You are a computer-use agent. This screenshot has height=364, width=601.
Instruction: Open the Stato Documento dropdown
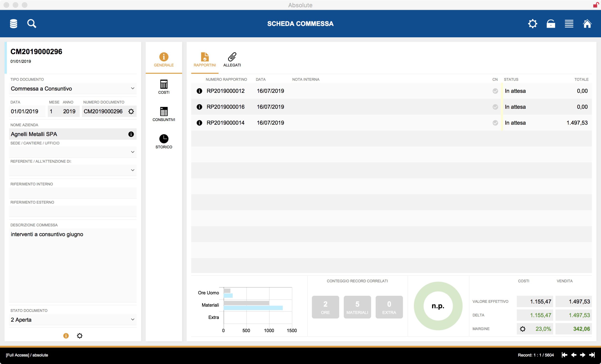click(x=132, y=319)
